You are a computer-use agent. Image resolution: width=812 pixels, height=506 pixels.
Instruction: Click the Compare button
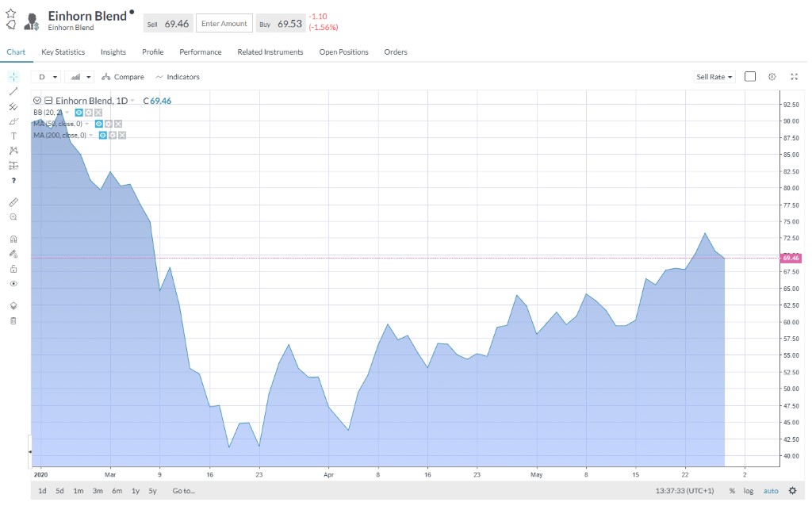(x=123, y=77)
